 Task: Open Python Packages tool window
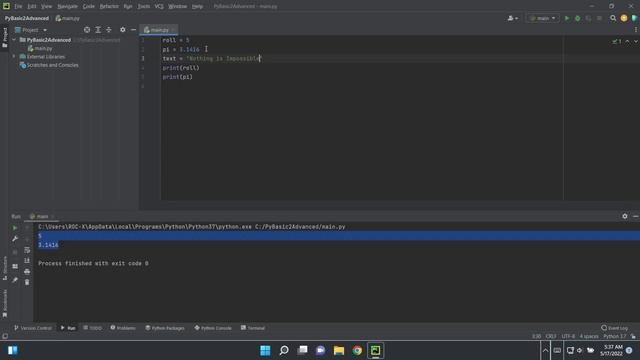(x=165, y=328)
